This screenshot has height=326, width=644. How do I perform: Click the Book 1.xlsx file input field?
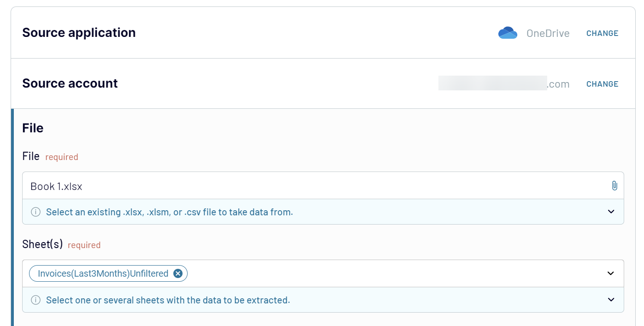click(x=323, y=186)
